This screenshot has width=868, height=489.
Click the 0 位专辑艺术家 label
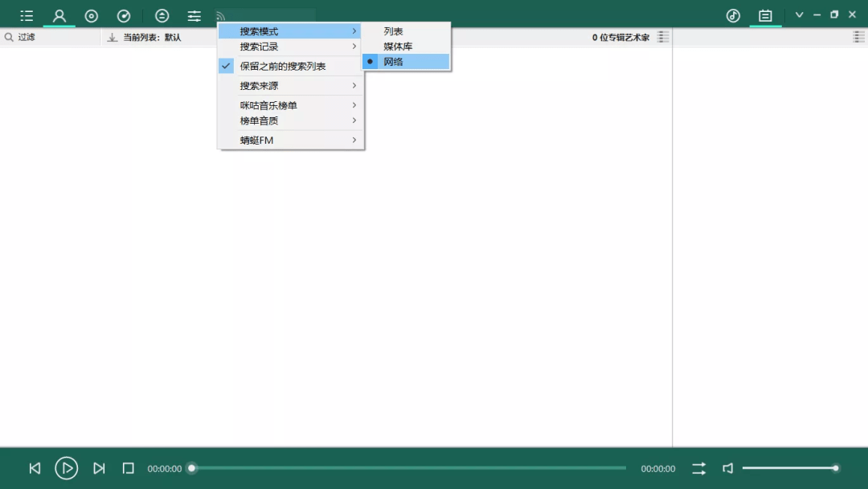(x=620, y=37)
